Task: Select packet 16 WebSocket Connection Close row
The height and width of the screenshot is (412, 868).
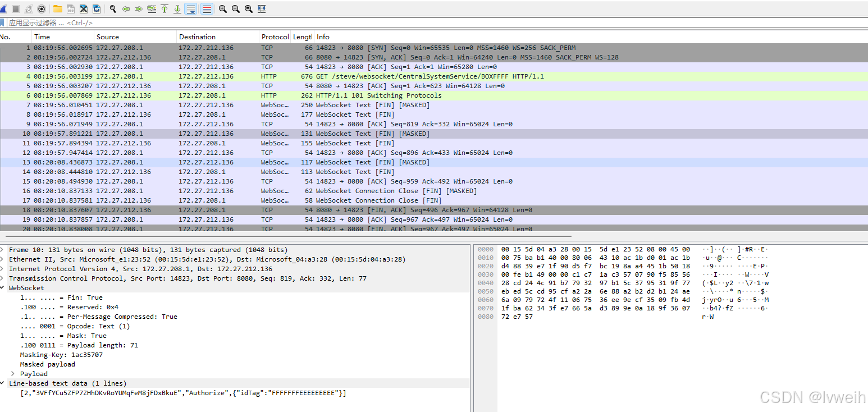Action: click(434, 191)
